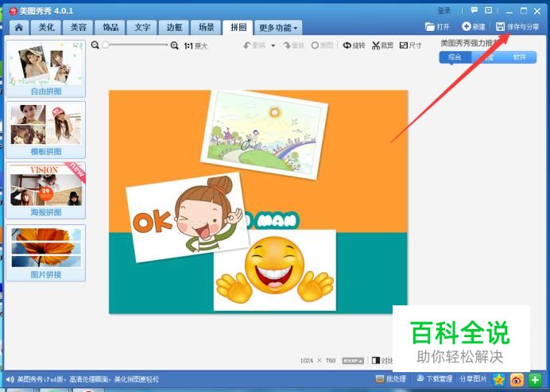Toggle the 对比 compare view
The image size is (550, 392).
[382, 360]
